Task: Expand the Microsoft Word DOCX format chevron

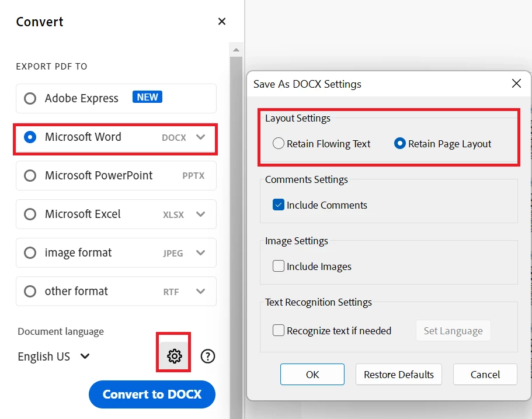Action: 200,137
